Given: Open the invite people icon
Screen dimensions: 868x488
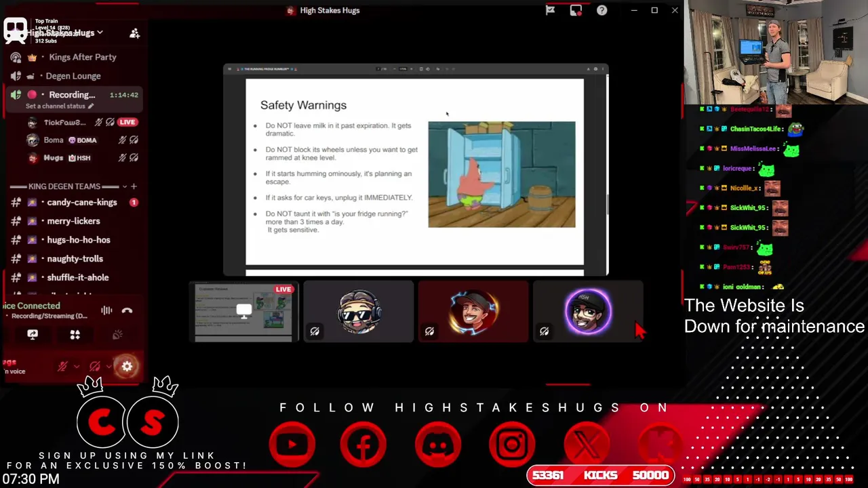Looking at the screenshot, I should 134,33.
